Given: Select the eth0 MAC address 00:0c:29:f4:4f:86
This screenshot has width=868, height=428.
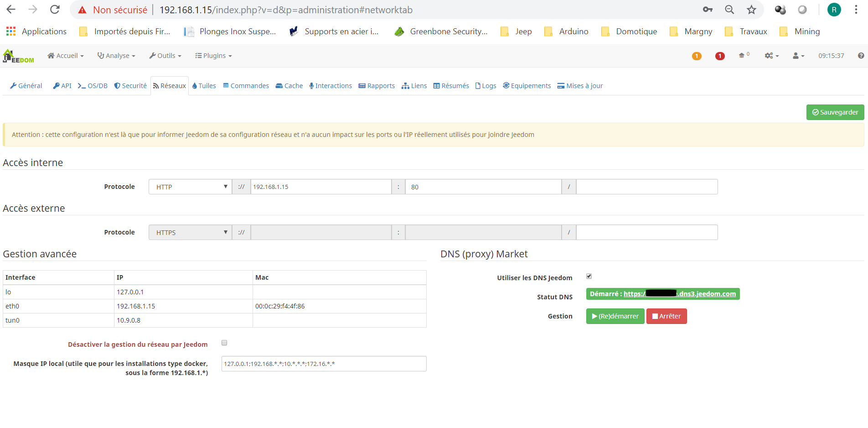Looking at the screenshot, I should click(280, 306).
